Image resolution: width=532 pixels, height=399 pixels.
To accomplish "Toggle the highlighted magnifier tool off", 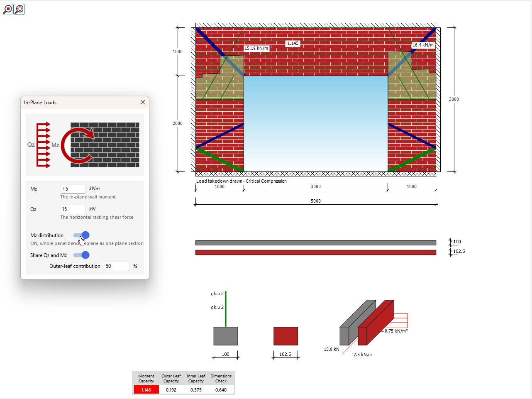I will (x=19, y=9).
